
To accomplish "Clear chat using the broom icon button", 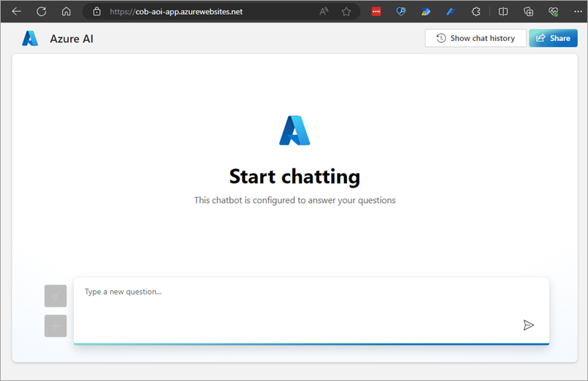I will (x=56, y=296).
